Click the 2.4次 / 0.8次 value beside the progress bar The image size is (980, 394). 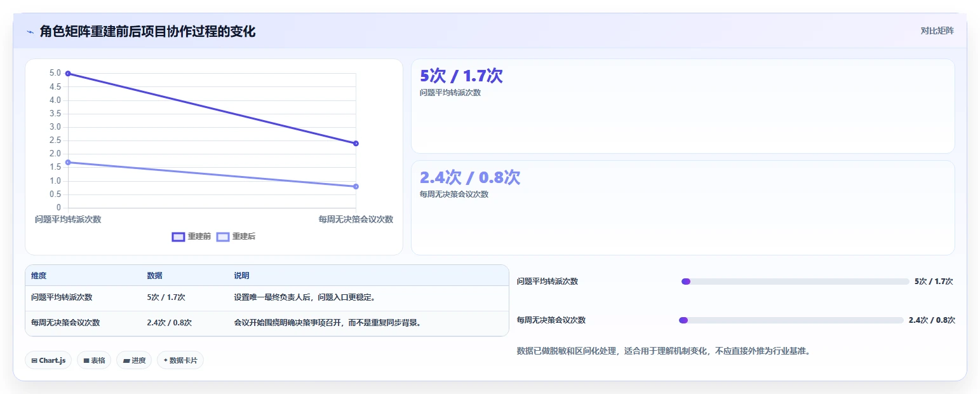point(932,320)
